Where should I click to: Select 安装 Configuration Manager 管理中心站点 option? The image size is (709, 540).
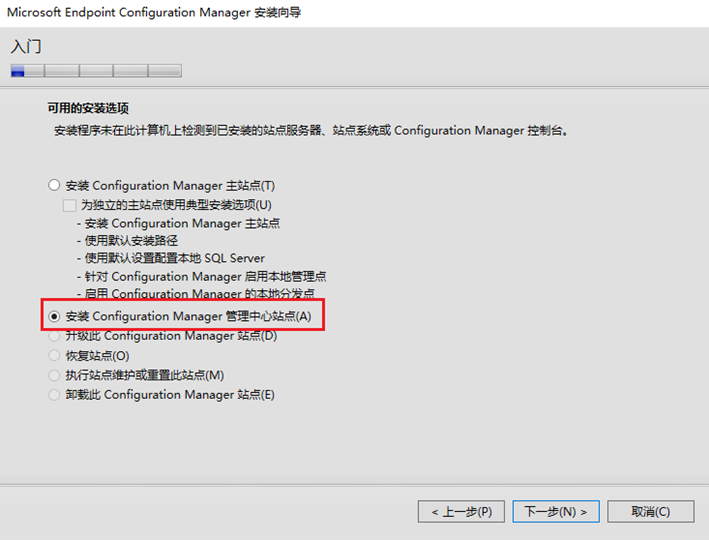[x=54, y=316]
